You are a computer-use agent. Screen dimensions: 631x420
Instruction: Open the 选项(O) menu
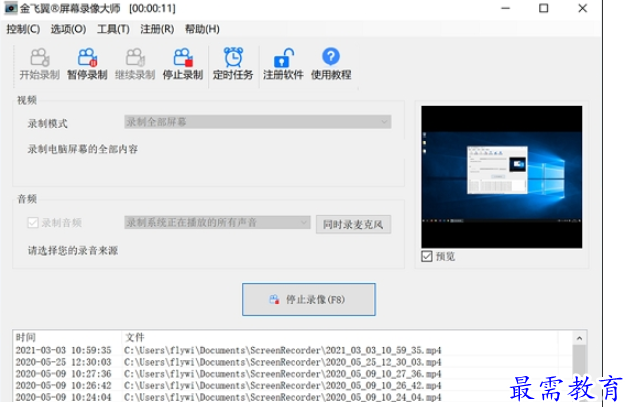pyautogui.click(x=68, y=29)
